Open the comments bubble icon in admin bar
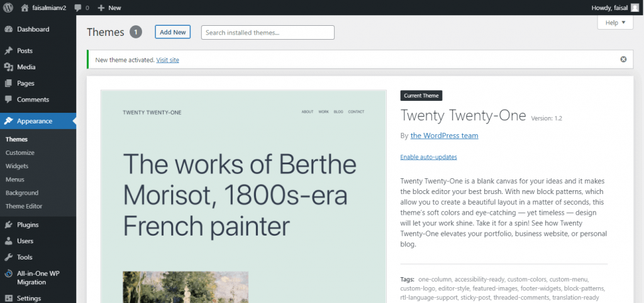The width and height of the screenshot is (644, 303). (x=78, y=8)
